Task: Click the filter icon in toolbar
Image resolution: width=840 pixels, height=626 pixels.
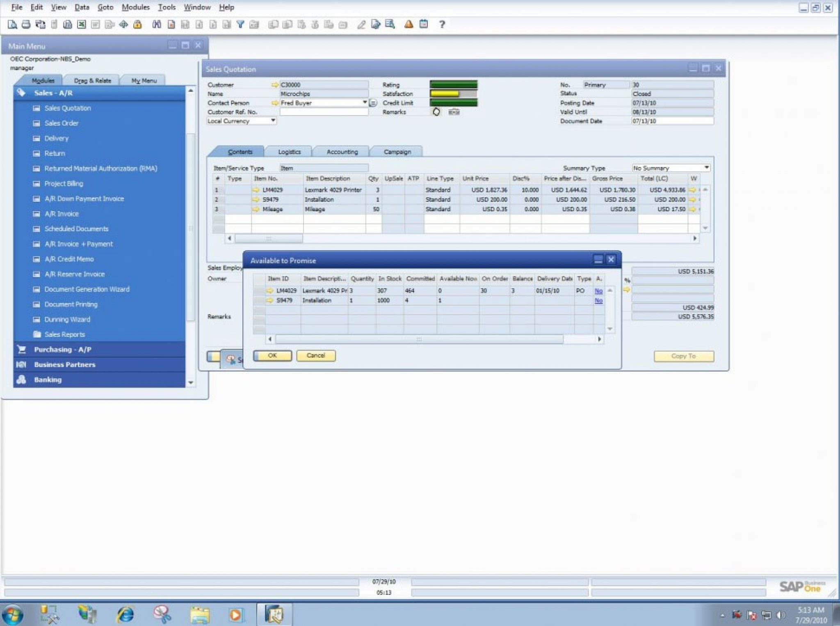Action: pyautogui.click(x=240, y=24)
